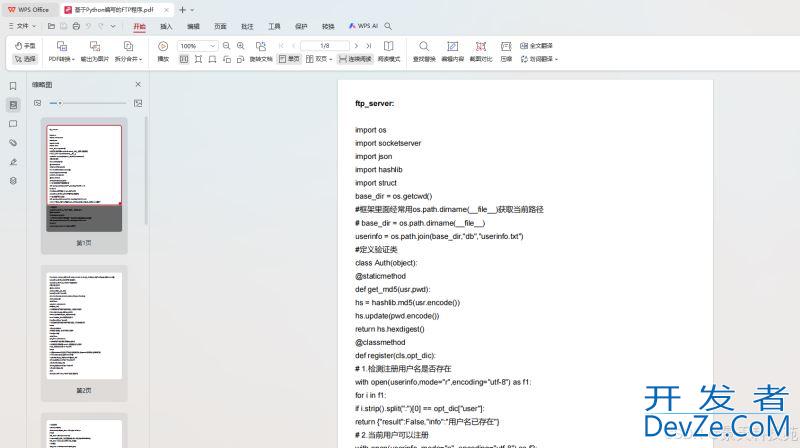
Task: Click the Compress (压缩) tool
Action: pos(506,52)
